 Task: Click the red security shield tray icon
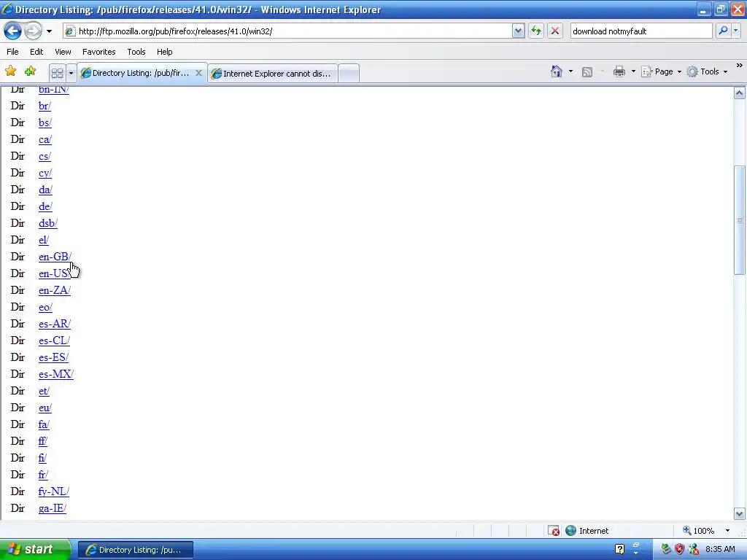[679, 550]
